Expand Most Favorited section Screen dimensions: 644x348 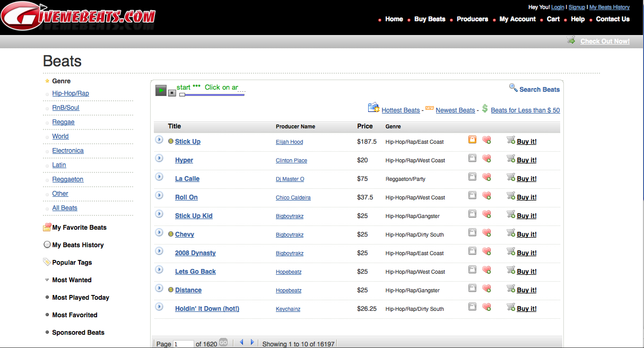75,315
